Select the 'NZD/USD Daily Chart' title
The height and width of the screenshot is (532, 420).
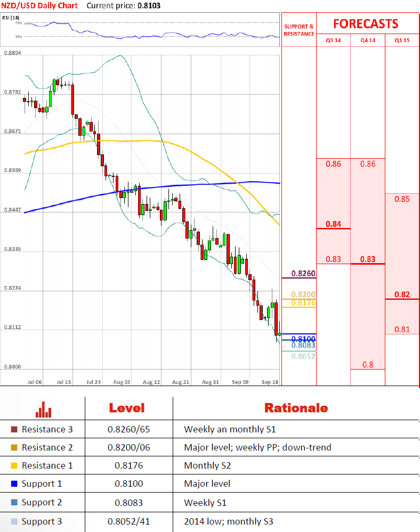click(39, 6)
